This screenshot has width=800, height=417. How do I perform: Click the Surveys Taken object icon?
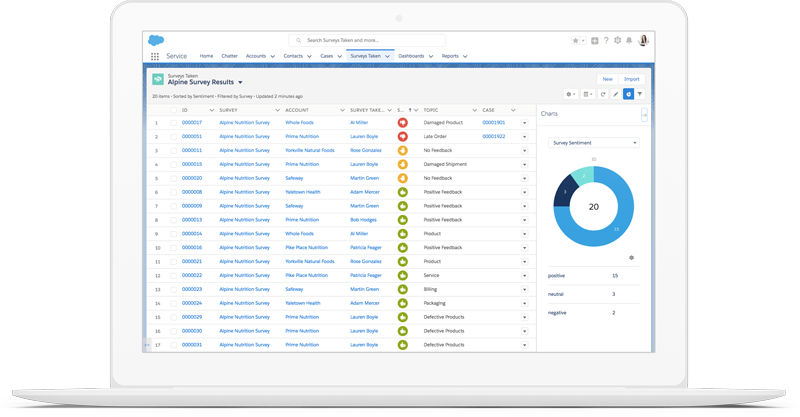pyautogui.click(x=158, y=79)
